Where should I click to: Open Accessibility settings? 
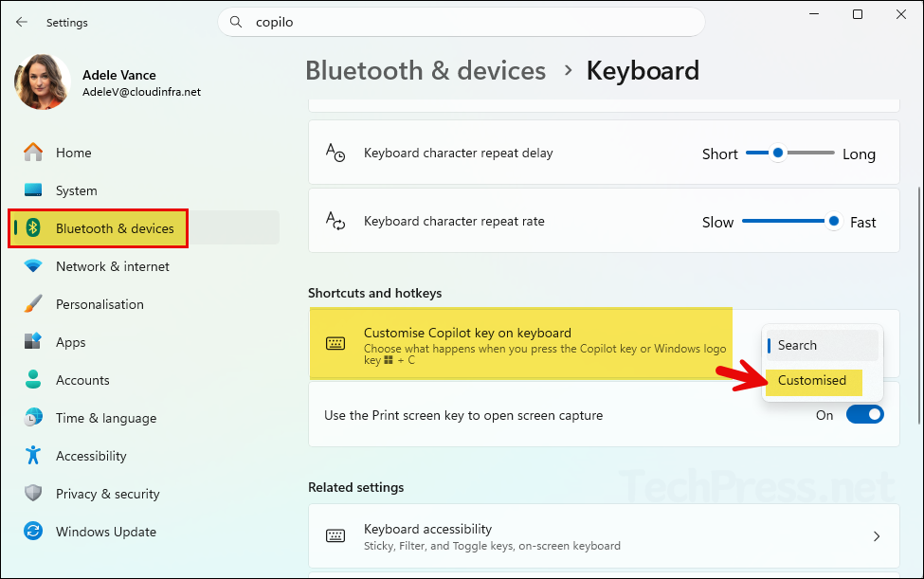coord(90,456)
